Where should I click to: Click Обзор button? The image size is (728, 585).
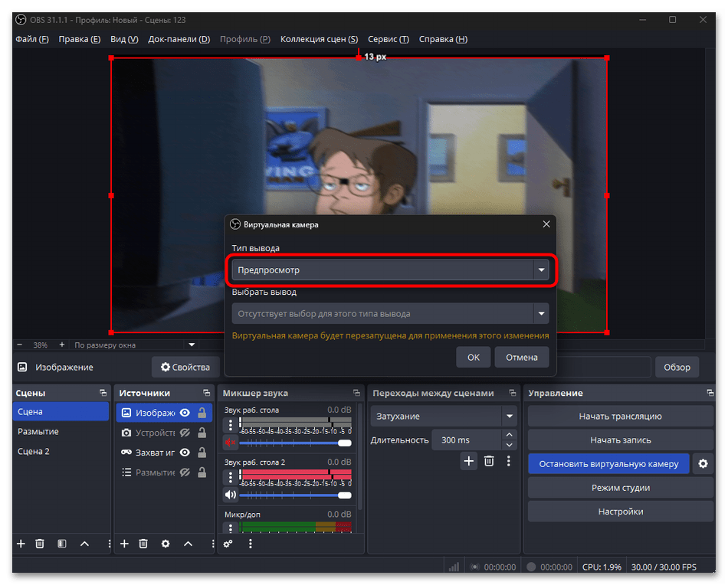677,367
